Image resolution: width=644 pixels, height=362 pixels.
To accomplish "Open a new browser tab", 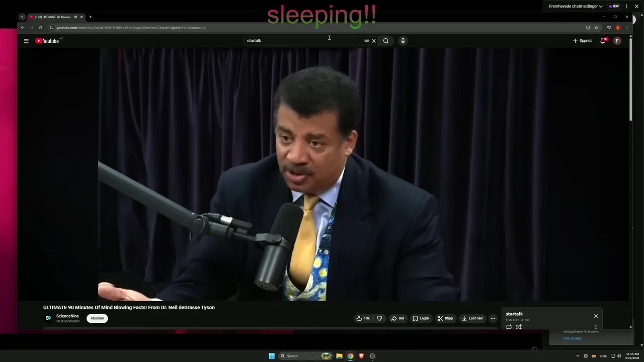I will [91, 17].
